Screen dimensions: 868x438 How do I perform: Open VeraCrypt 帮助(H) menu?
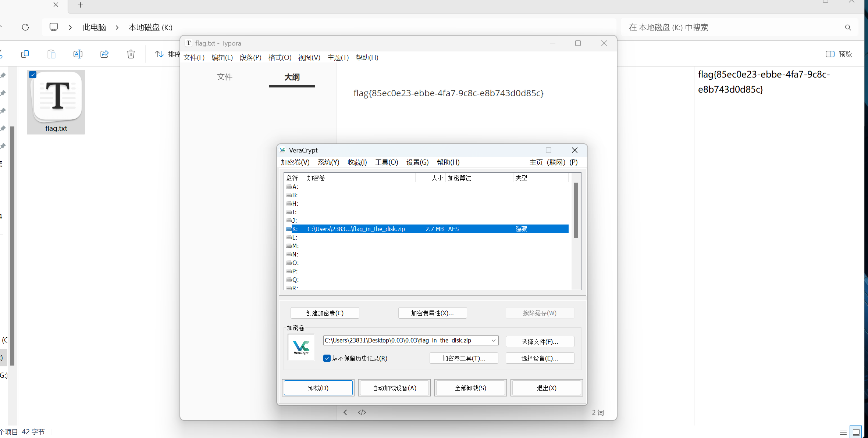[448, 162]
